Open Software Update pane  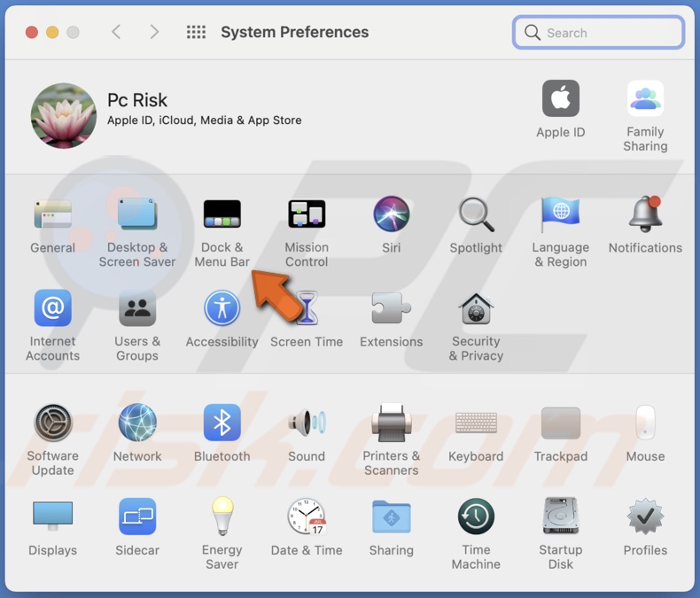coord(53,423)
